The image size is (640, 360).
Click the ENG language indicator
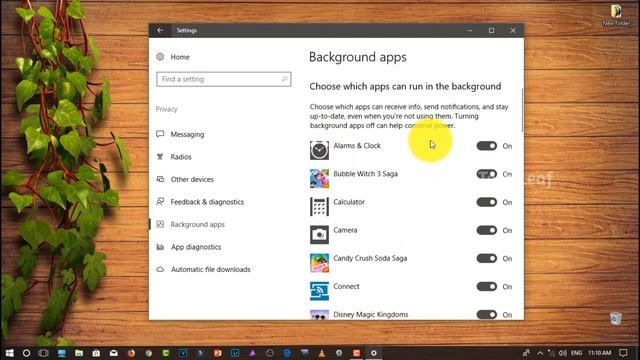576,353
